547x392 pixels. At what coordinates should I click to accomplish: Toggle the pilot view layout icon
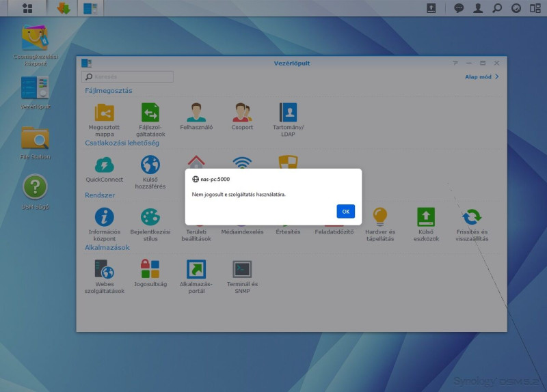click(x=535, y=8)
